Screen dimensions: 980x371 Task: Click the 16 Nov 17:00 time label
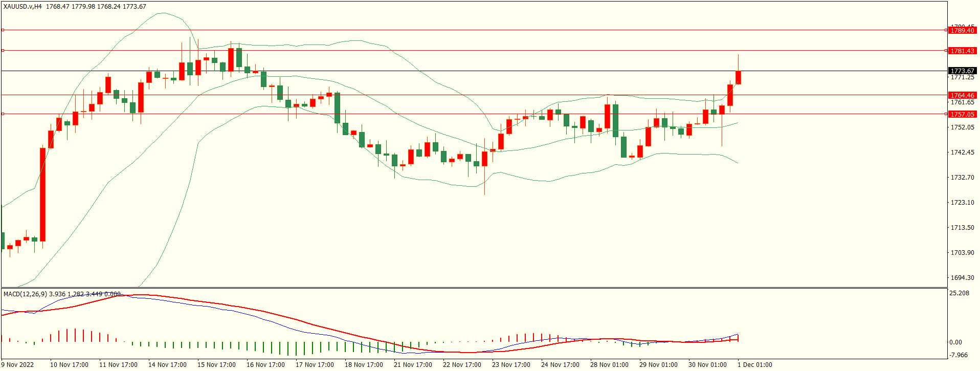(x=265, y=365)
